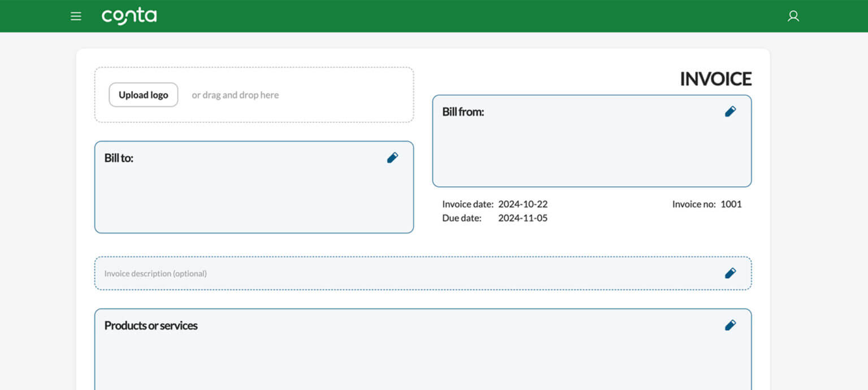Click the INVOICE heading title
This screenshot has height=390, width=868.
click(x=715, y=80)
